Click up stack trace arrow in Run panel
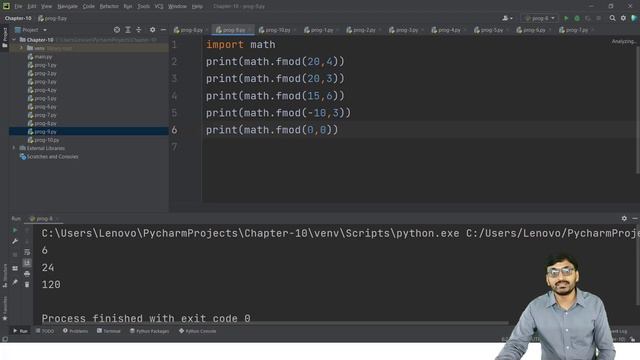640x360 pixels. [27, 230]
